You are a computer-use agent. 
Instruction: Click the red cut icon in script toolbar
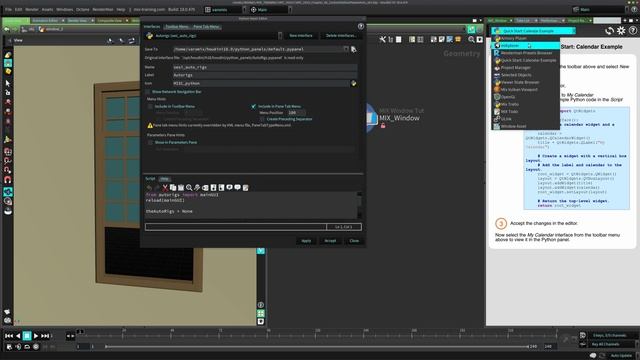165,188
